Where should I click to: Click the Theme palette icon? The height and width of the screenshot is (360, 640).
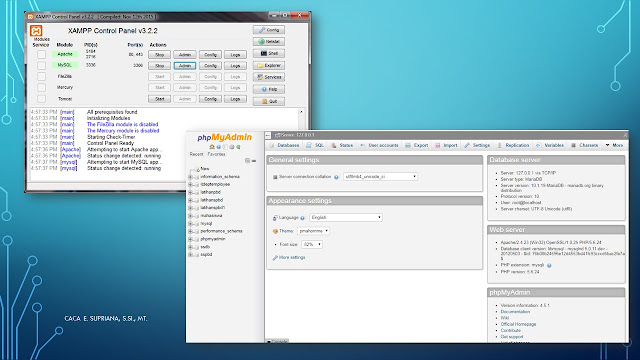point(275,231)
